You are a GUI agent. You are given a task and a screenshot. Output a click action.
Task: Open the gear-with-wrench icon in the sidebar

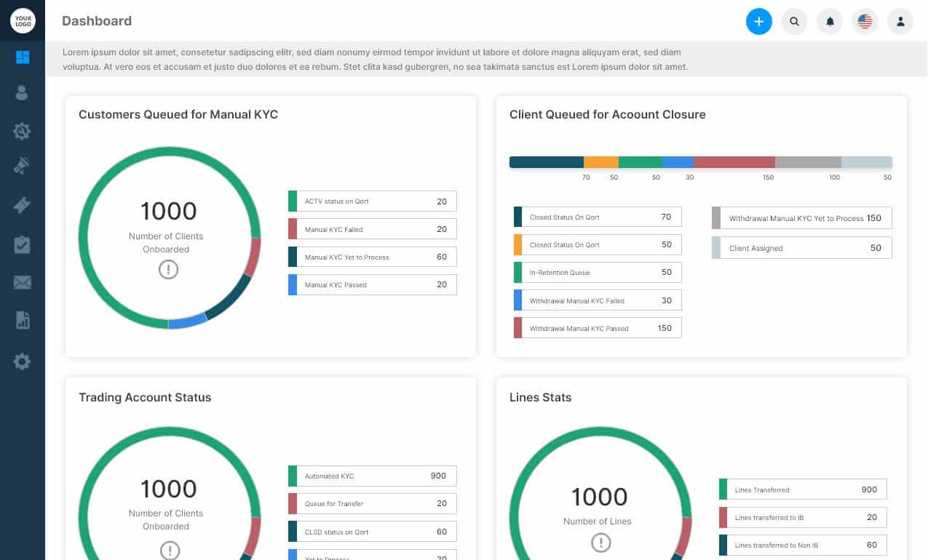pyautogui.click(x=22, y=132)
